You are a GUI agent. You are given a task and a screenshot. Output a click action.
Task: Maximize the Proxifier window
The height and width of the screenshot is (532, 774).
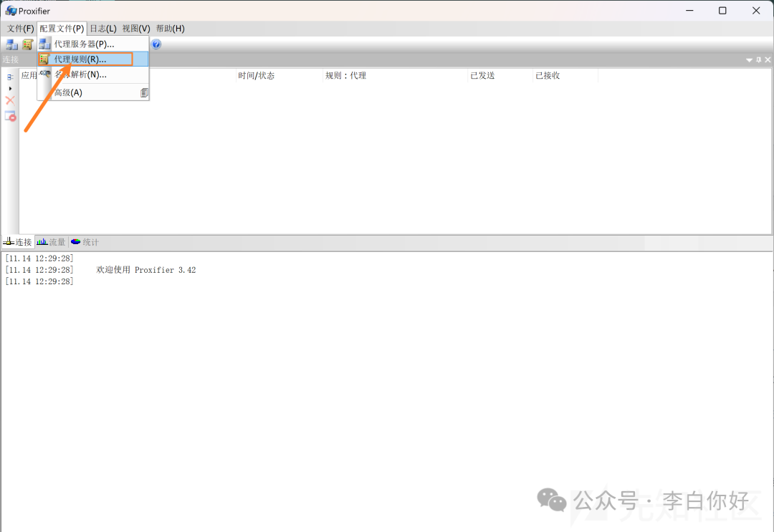722,10
